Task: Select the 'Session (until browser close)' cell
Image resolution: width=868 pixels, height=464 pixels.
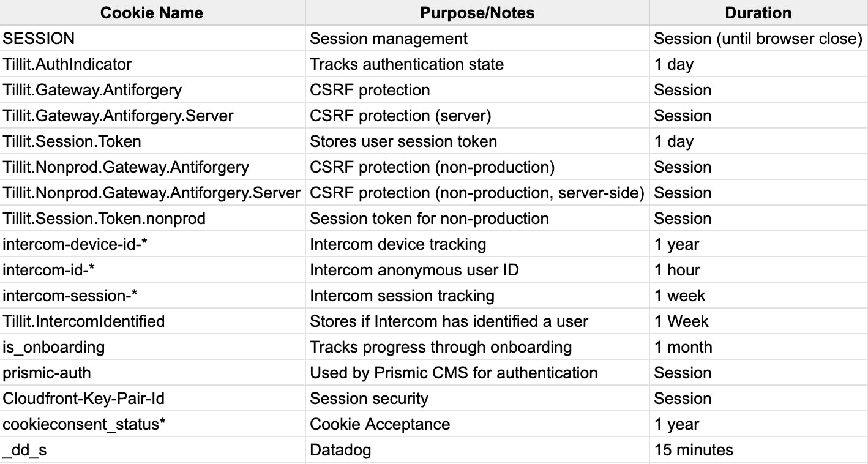Action: click(758, 39)
